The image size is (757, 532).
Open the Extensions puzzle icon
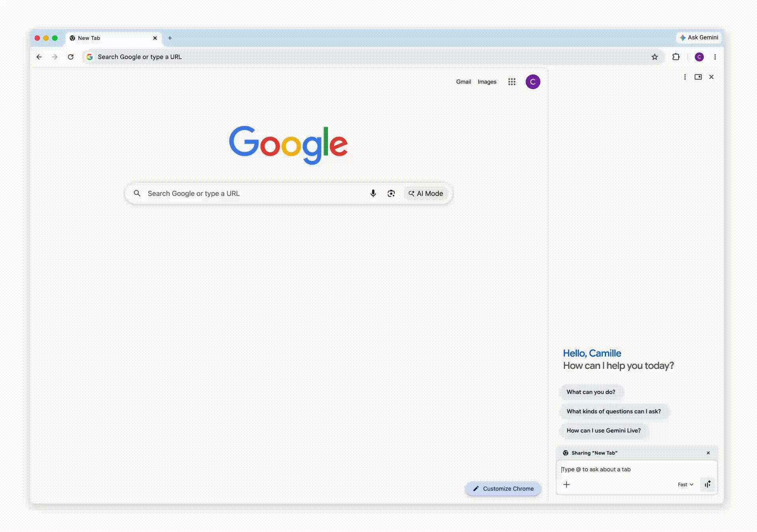[676, 57]
